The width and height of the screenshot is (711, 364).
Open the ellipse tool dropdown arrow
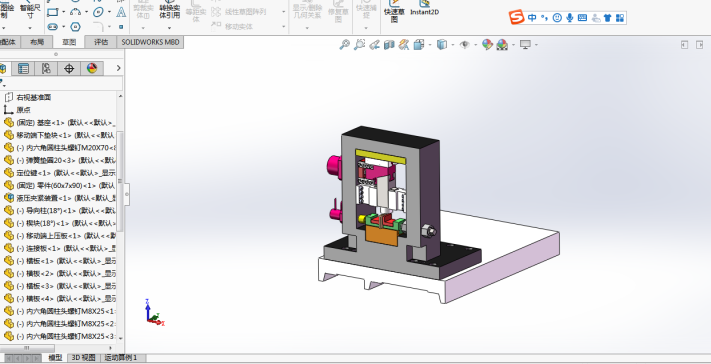(x=109, y=12)
